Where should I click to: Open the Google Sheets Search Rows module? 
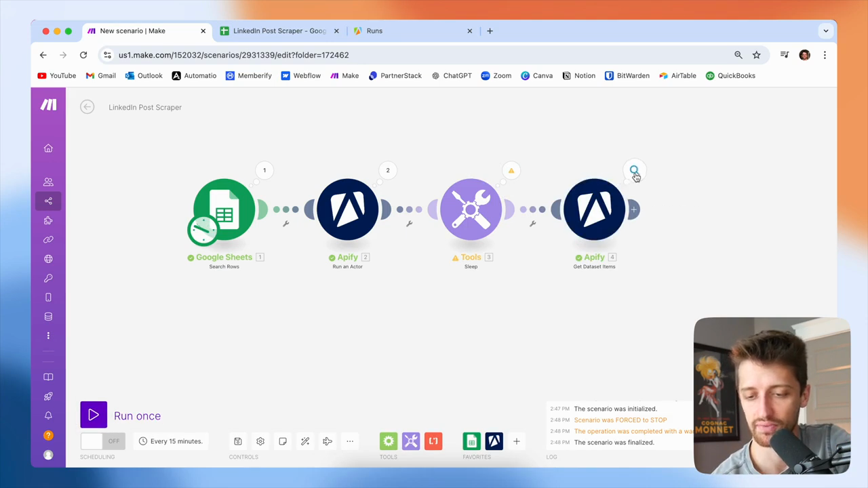click(x=224, y=209)
